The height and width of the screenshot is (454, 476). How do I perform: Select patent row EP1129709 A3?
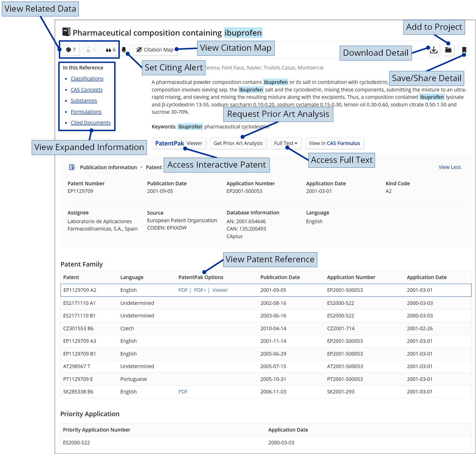click(266, 341)
